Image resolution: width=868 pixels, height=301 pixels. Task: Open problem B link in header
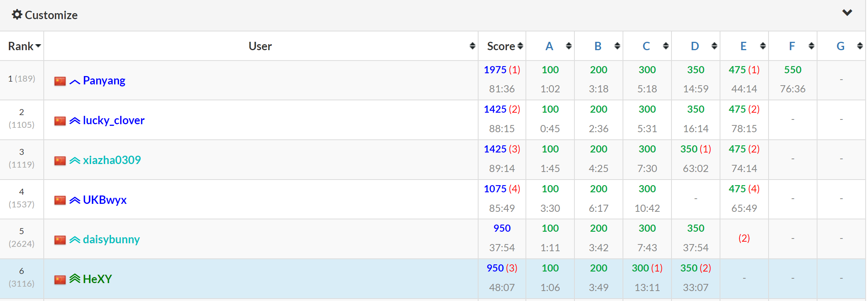pyautogui.click(x=598, y=46)
